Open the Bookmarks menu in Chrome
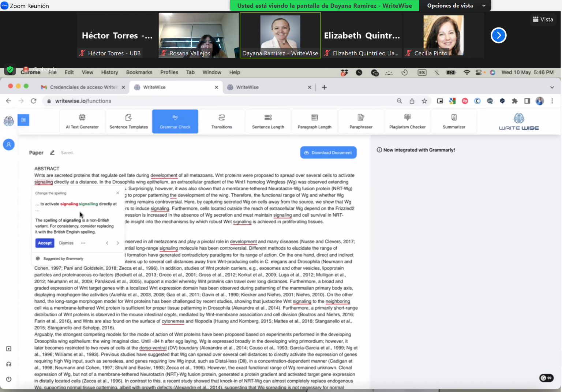The width and height of the screenshot is (562, 392). point(139,72)
